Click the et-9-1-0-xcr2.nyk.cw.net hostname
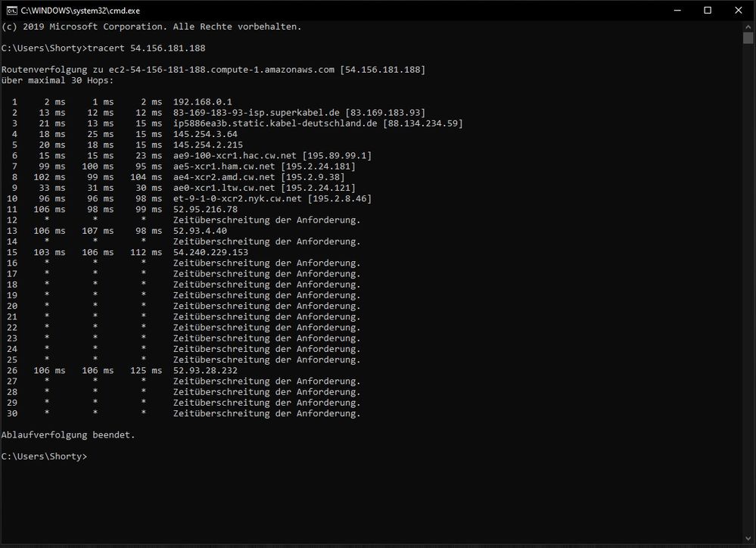Image resolution: width=756 pixels, height=548 pixels. (x=237, y=199)
